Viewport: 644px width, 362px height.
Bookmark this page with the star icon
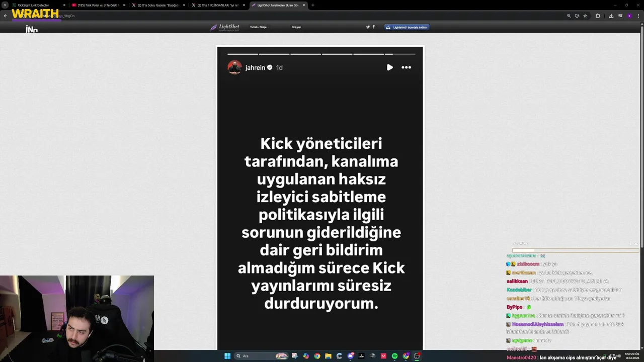pos(585,16)
